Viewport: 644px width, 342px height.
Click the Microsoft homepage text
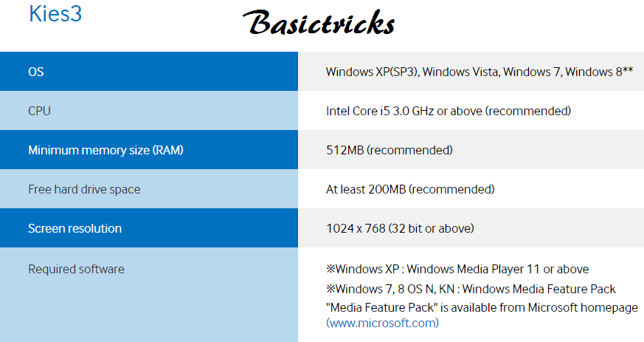pos(583,307)
